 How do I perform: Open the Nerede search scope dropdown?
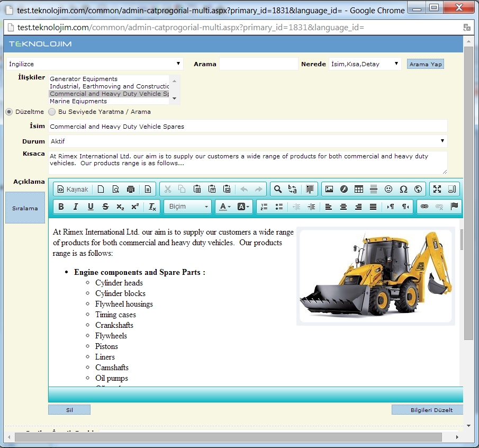coord(365,64)
